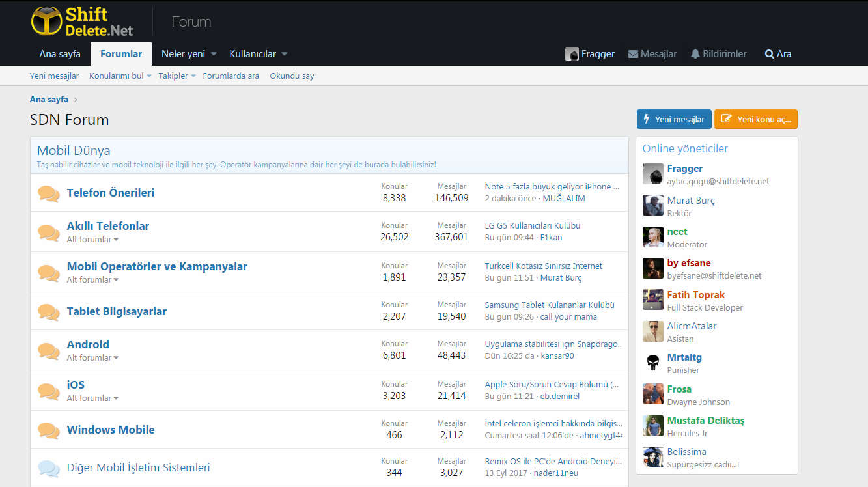Open the Windows Mobile forum
Image resolution: width=868 pixels, height=487 pixels.
(111, 430)
